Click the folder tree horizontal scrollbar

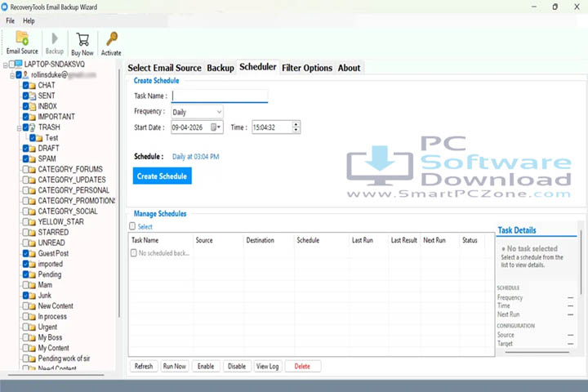point(56,374)
